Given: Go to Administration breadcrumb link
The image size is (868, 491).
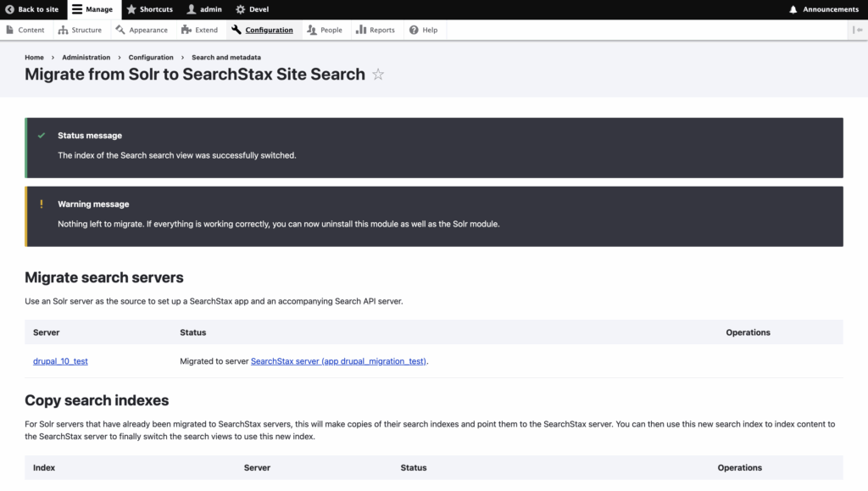Looking at the screenshot, I should pyautogui.click(x=86, y=57).
